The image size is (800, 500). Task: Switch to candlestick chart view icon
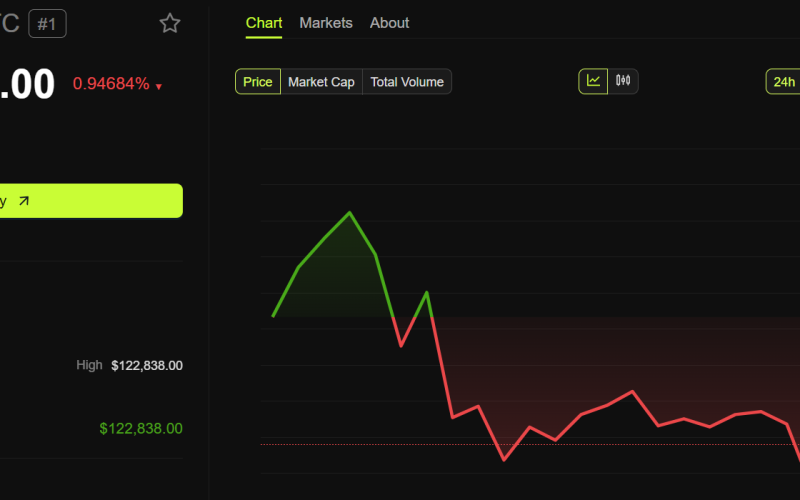(623, 81)
